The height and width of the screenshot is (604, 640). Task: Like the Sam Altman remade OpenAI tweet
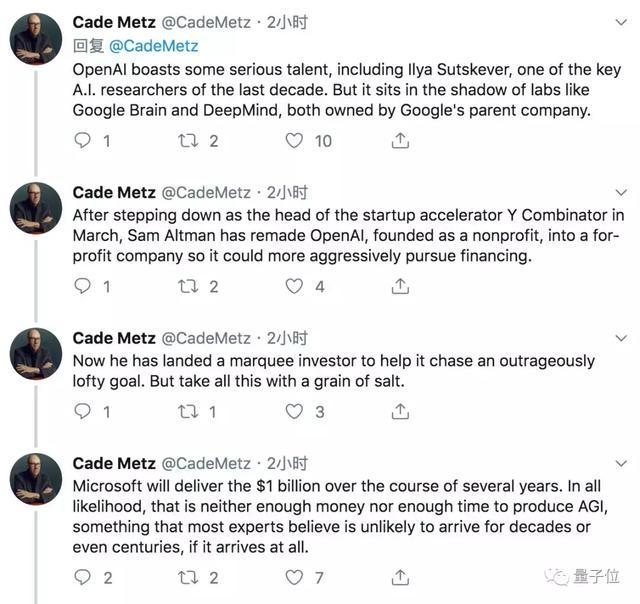(294, 287)
